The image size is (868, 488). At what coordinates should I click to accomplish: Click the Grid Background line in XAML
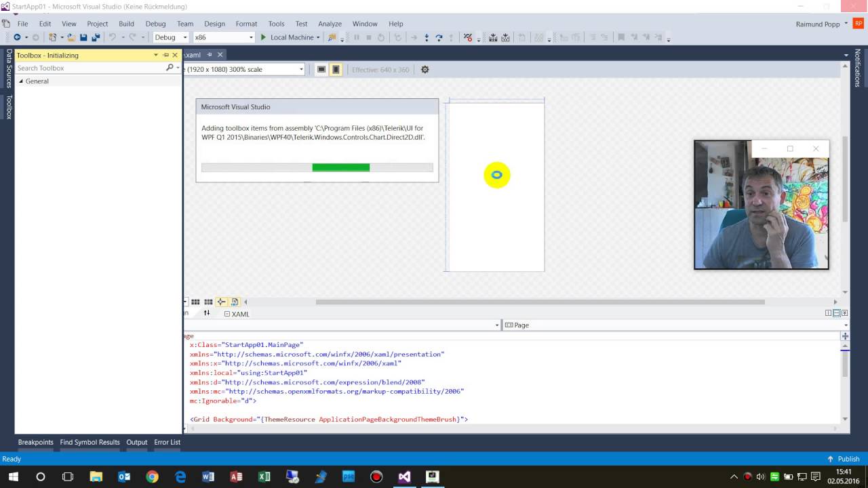(x=329, y=420)
